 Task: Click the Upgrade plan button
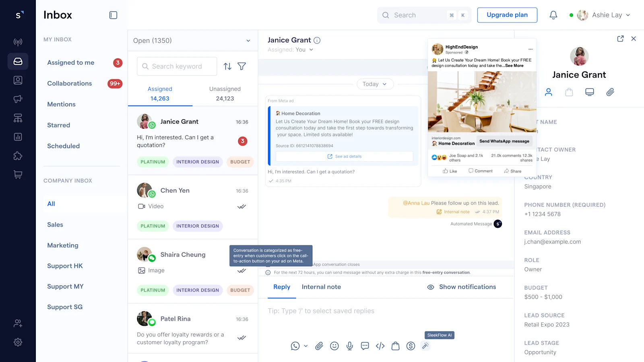click(507, 15)
